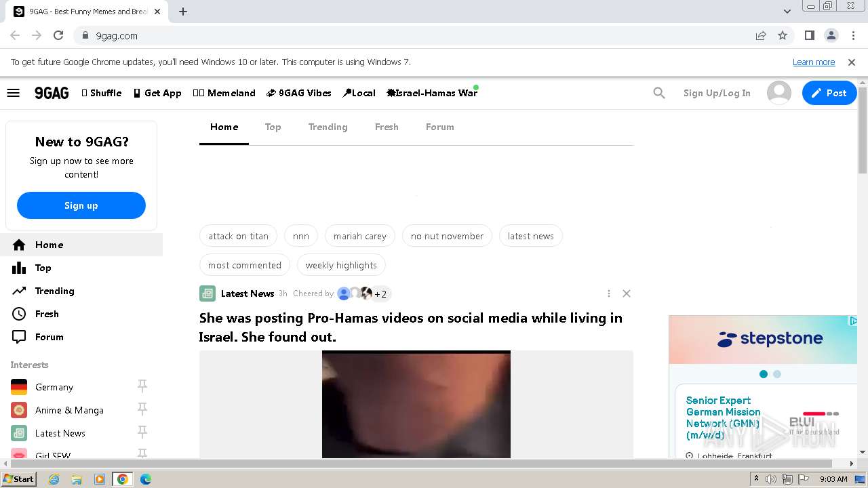Open Israel-Hamas War section
The image size is (868, 488).
point(432,93)
